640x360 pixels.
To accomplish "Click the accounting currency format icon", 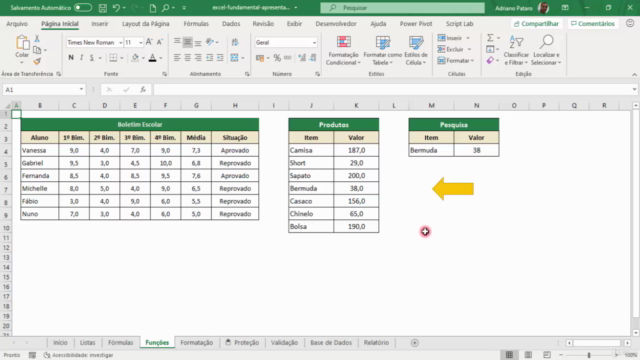I will 260,58.
